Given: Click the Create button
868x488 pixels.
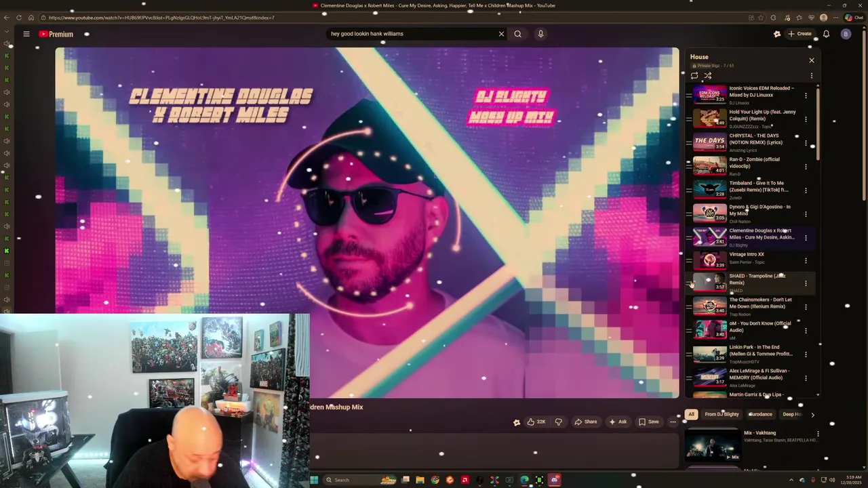Looking at the screenshot, I should [x=800, y=34].
